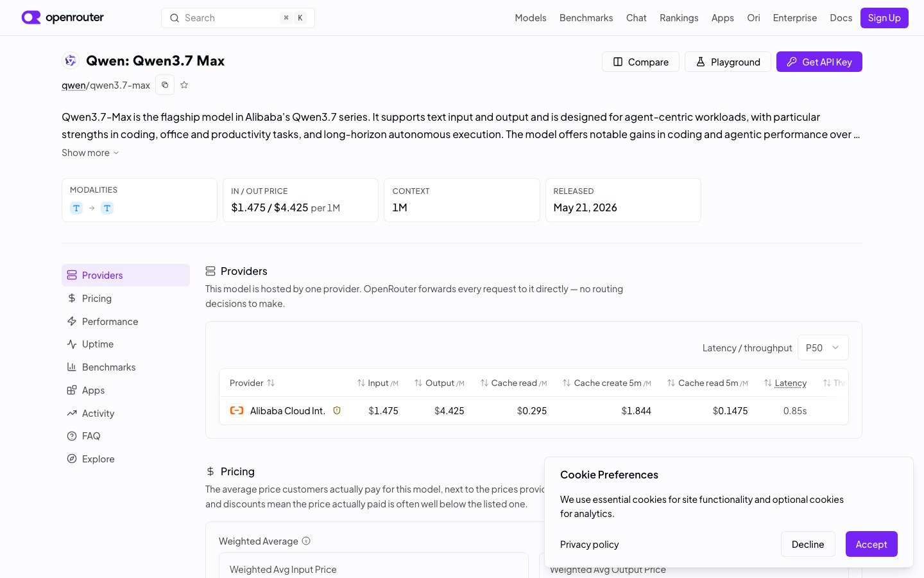This screenshot has width=924, height=578.
Task: Decline cookies in Cookie Preferences
Action: point(808,544)
